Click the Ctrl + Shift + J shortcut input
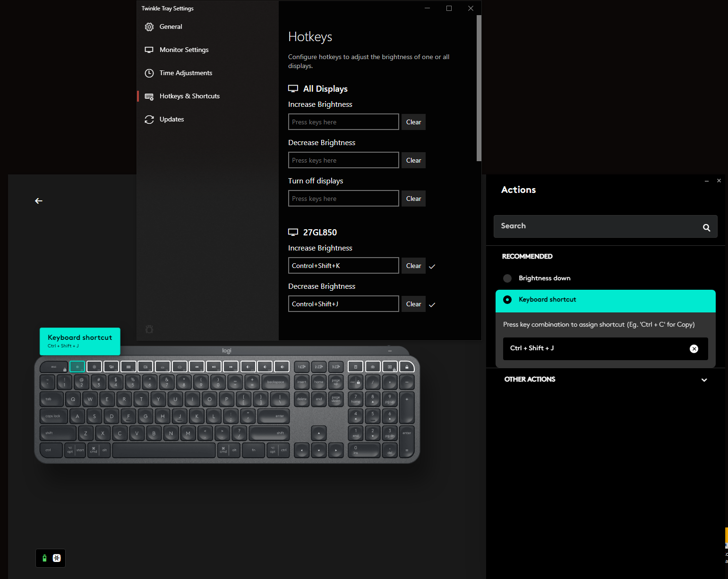The image size is (728, 579). (606, 349)
